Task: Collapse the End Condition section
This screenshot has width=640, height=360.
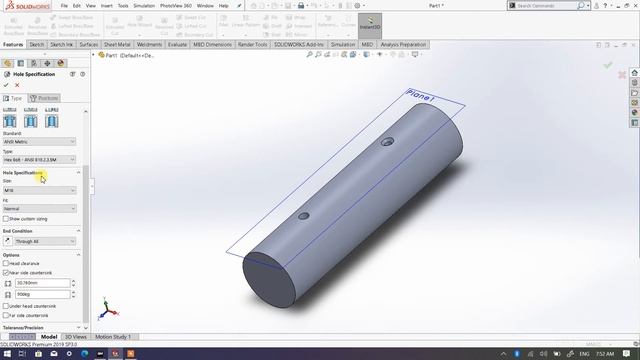Action: pos(78,231)
